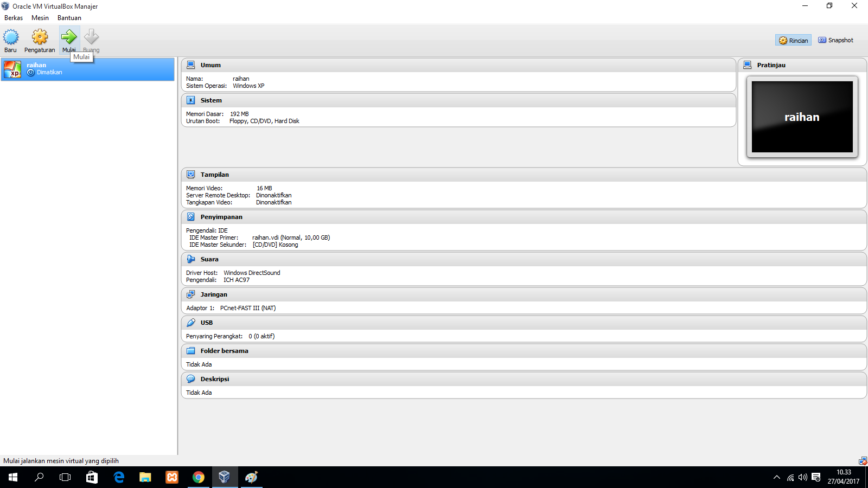The height and width of the screenshot is (488, 868).
Task: Open the Folder bersama title link
Action: [x=225, y=351]
